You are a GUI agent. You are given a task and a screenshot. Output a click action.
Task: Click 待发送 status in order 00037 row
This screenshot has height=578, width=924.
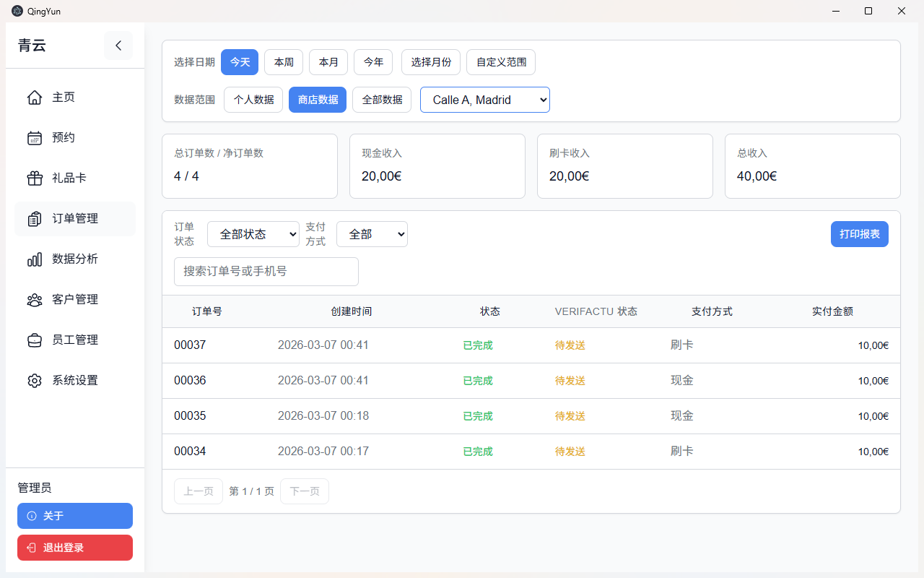coord(570,345)
